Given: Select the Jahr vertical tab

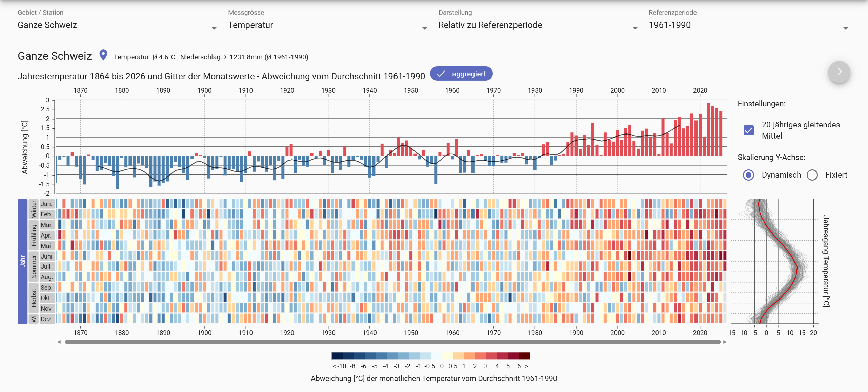Looking at the screenshot, I should 22,261.
